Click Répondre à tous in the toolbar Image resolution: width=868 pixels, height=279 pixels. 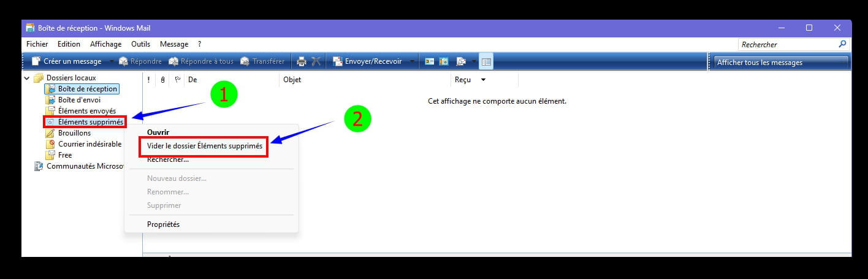201,61
